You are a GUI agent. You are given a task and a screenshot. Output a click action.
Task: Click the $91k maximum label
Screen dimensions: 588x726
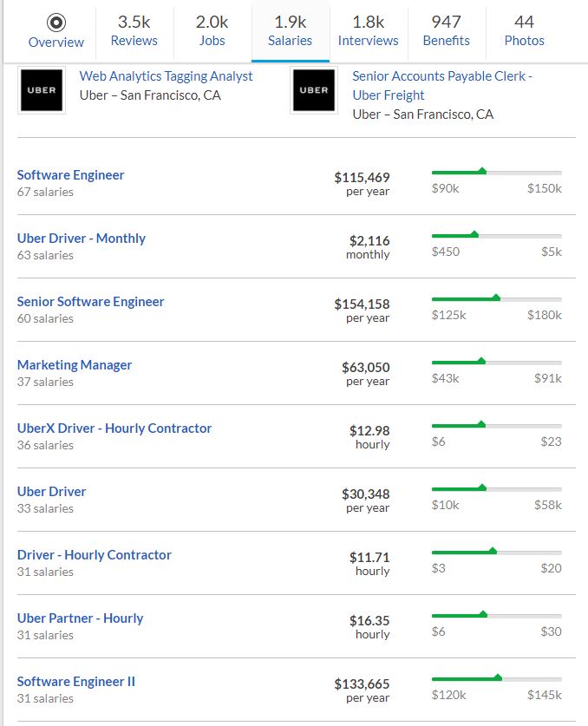(x=548, y=378)
